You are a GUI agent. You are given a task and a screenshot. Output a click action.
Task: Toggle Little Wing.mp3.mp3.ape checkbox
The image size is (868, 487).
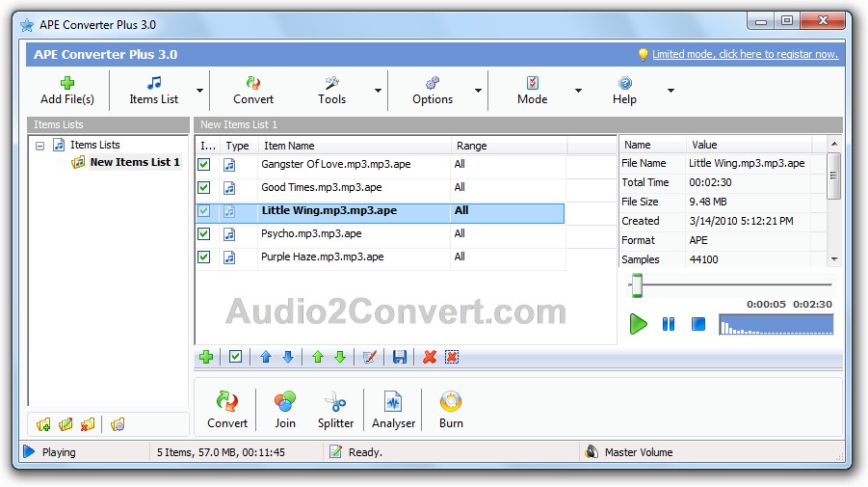click(204, 210)
